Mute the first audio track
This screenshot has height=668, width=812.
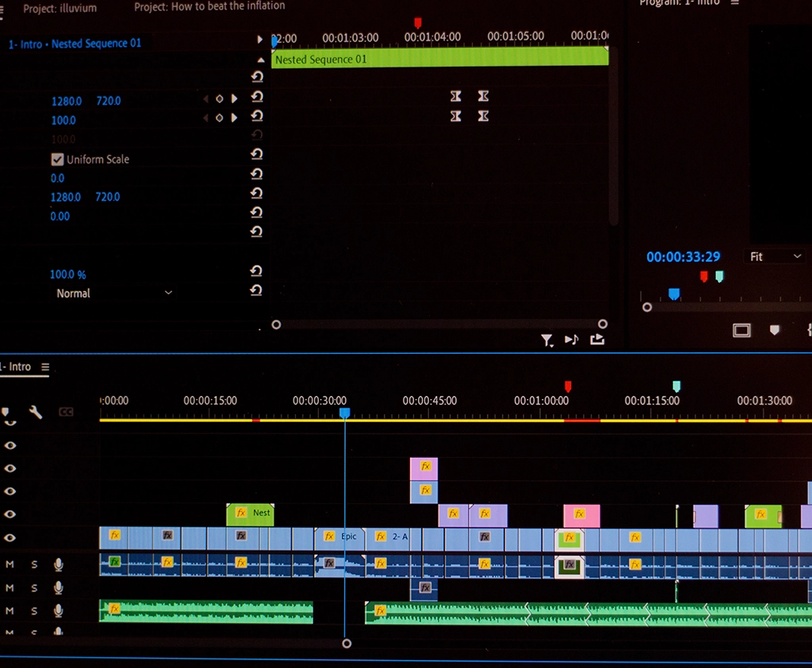coord(10,564)
